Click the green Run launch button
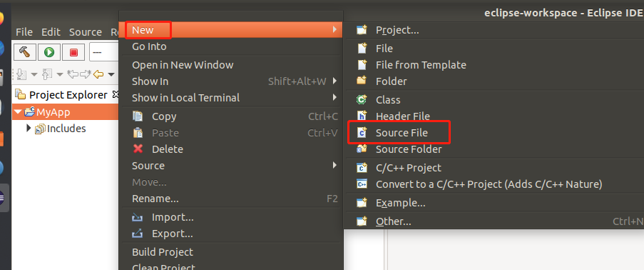This screenshot has width=644, height=270. click(49, 52)
